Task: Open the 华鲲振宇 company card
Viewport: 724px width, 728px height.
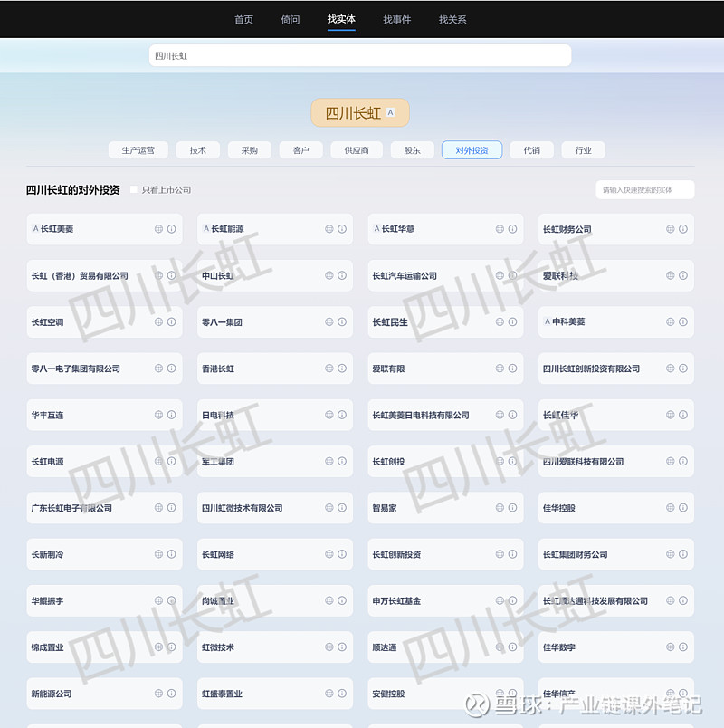Action: (104, 600)
